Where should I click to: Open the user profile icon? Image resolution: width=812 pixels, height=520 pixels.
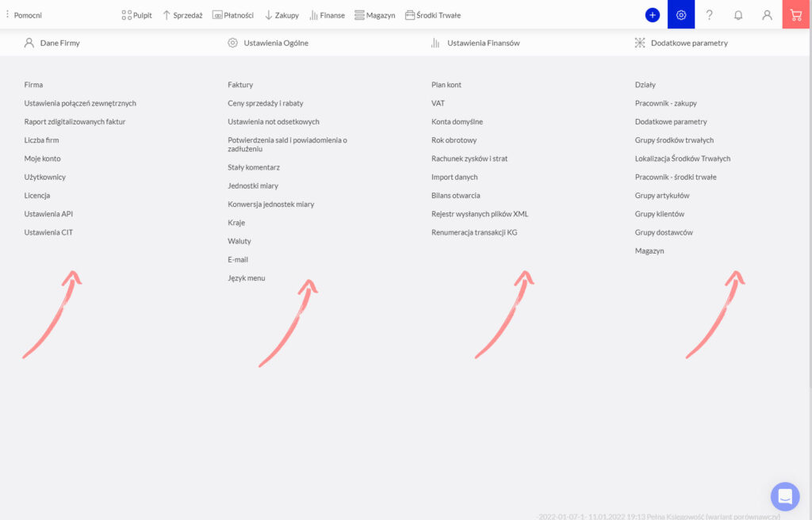767,15
